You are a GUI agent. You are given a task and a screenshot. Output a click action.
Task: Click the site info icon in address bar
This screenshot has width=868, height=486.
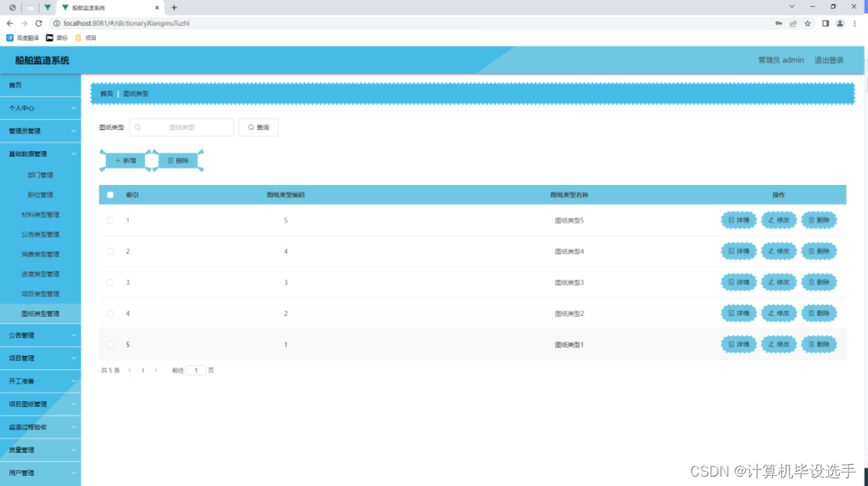point(56,24)
